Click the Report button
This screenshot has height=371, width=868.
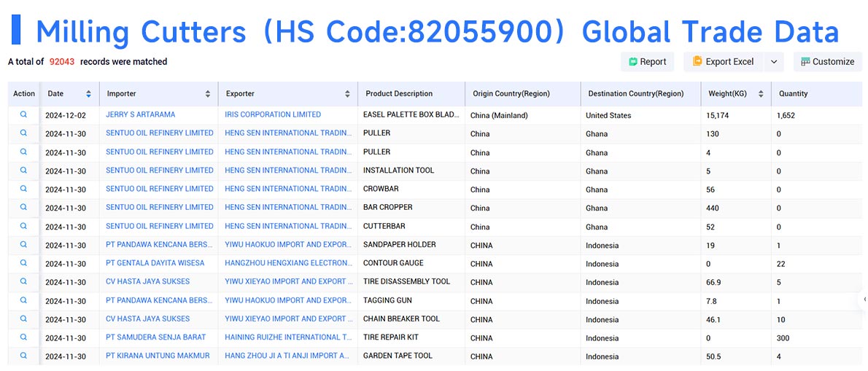tap(647, 62)
